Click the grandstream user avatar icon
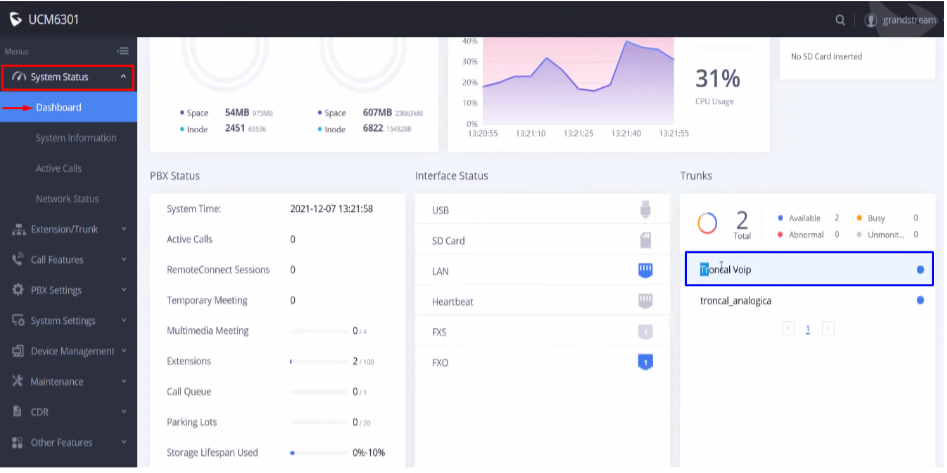The width and height of the screenshot is (947, 473). [870, 20]
